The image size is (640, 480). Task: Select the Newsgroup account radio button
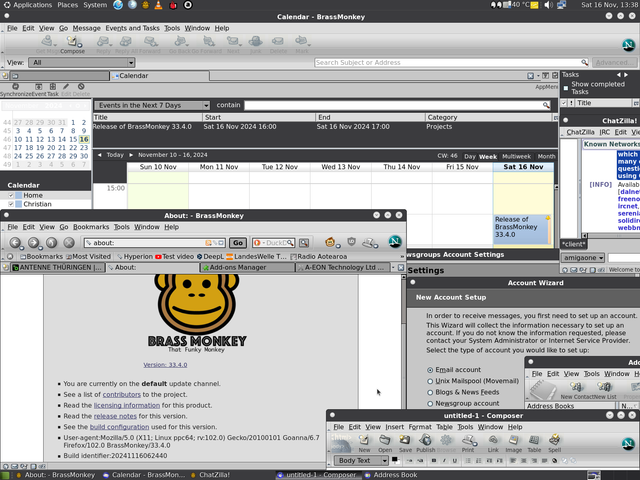[430, 404]
